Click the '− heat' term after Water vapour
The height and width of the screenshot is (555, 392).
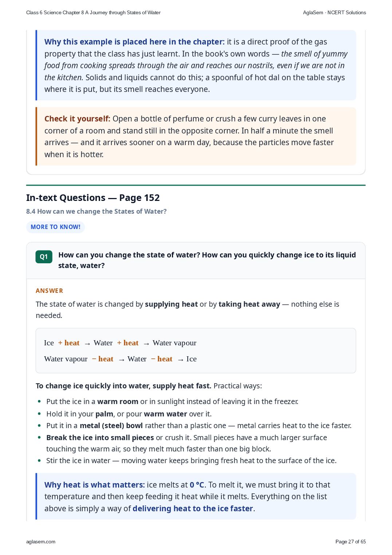coord(103,359)
